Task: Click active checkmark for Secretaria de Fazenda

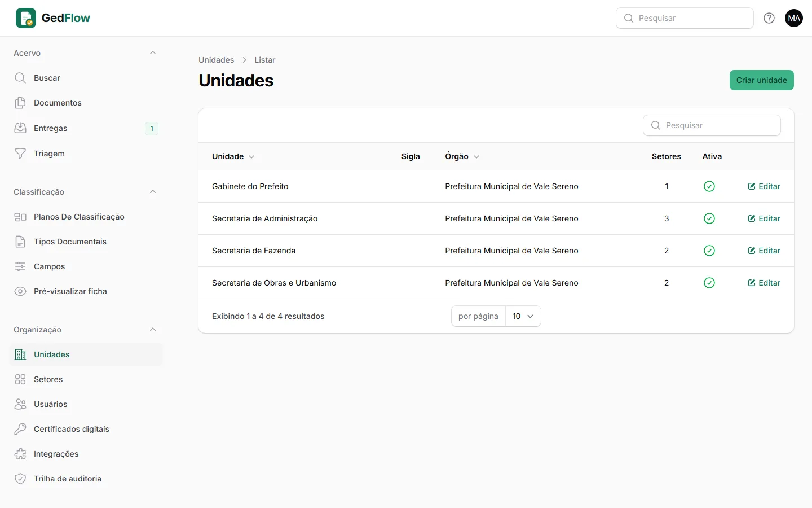Action: [x=709, y=251]
